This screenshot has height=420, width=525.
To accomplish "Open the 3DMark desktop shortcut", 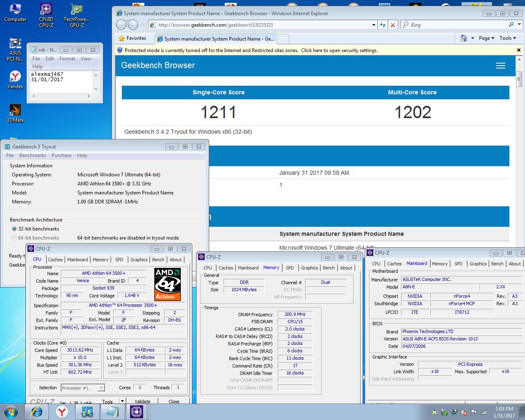I will coord(15,113).
